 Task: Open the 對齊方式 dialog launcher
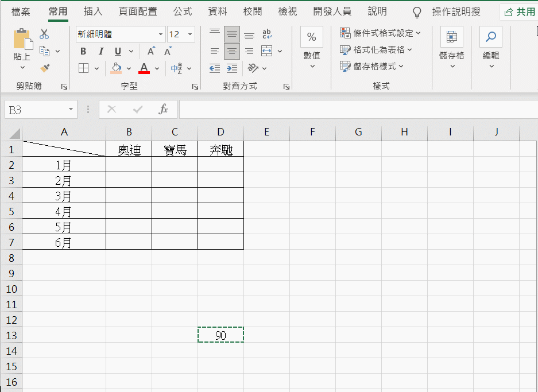[287, 87]
